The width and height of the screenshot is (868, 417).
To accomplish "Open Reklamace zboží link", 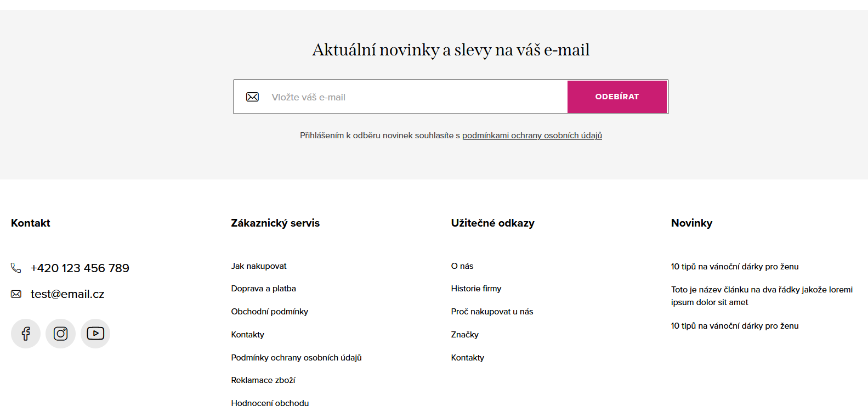I will [263, 380].
